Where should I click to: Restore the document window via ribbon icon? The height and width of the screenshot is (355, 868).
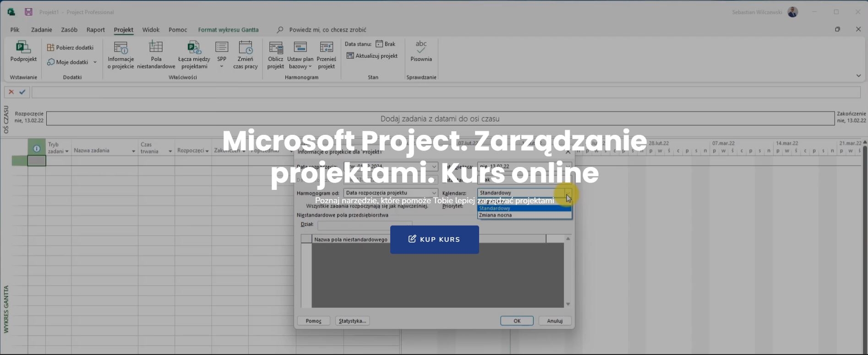[838, 29]
